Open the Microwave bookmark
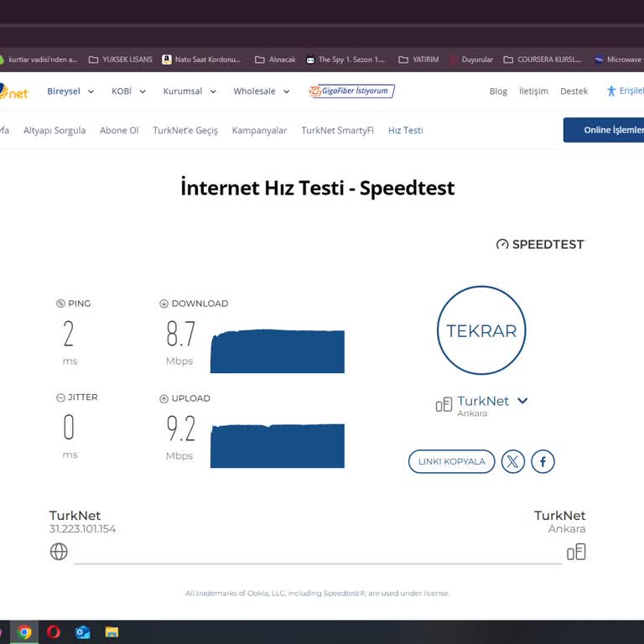Viewport: 644px width, 644px height. click(x=618, y=60)
